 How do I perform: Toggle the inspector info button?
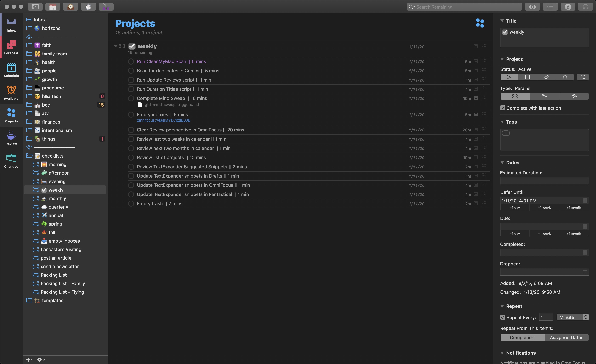tap(568, 7)
